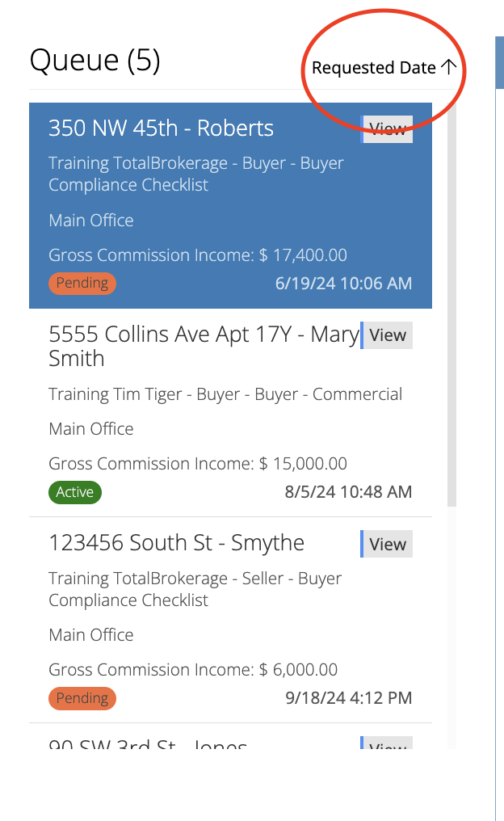Sort queue by Requested Date

(374, 68)
